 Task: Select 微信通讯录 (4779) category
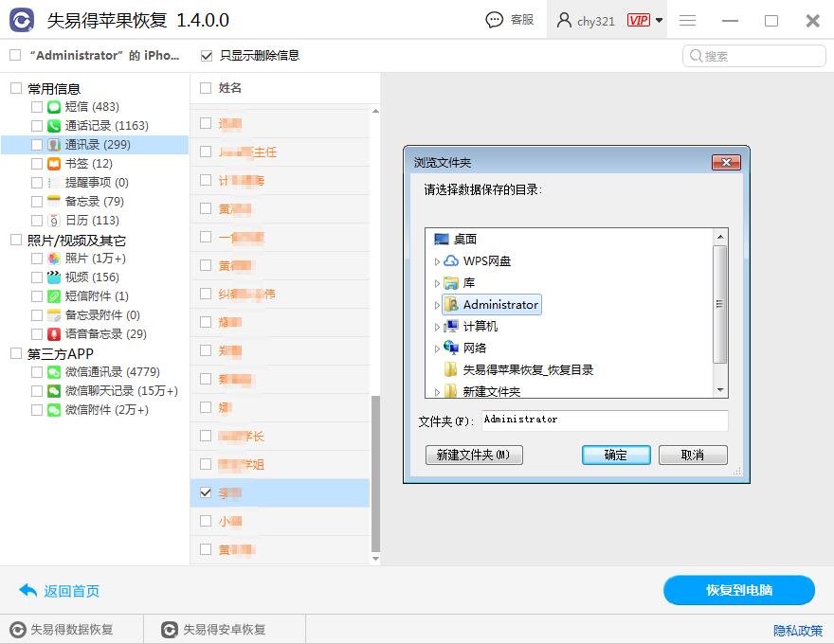pos(112,372)
